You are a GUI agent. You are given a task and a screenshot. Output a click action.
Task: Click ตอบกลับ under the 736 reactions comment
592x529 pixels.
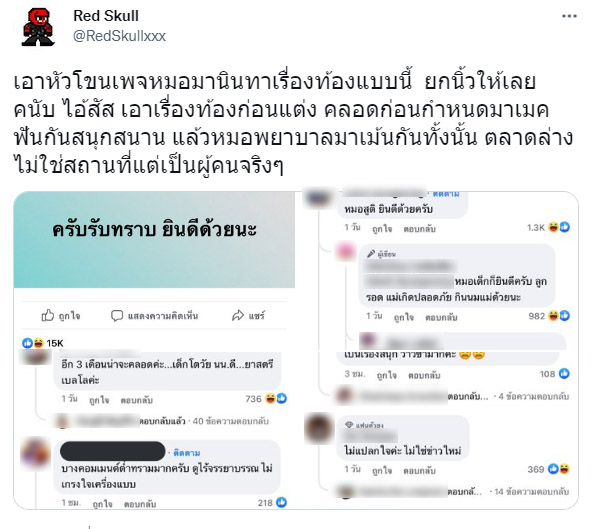(137, 400)
